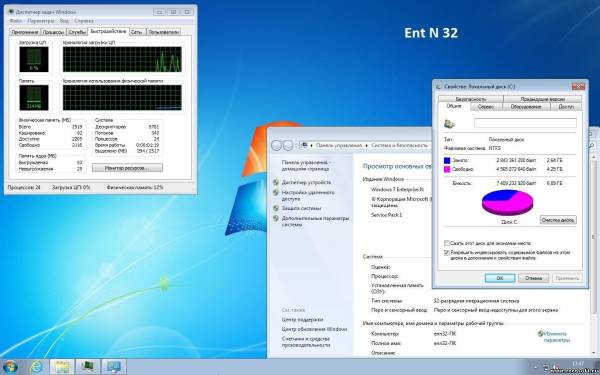Click the Task Manager title bar icon
Viewport: 600px width, 375px height.
(11, 12)
